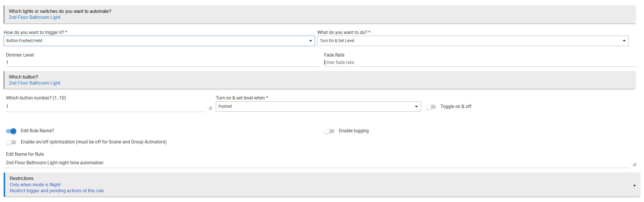Click the enter icon beside rule name field

tap(635, 165)
